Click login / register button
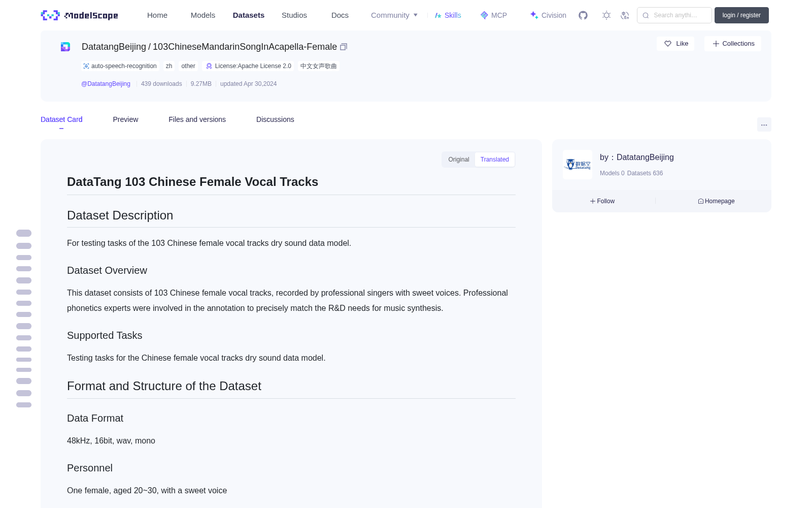Viewport: 812px width, 508px height. coord(741,15)
